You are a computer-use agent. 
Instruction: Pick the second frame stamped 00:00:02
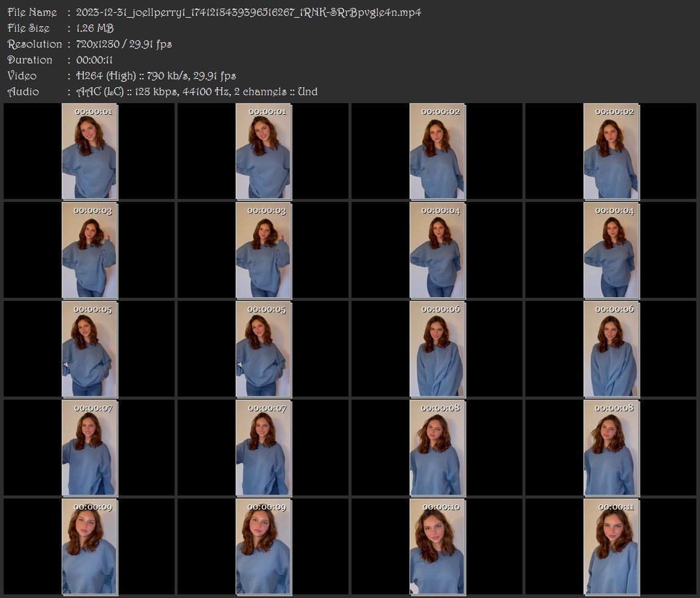pos(611,151)
